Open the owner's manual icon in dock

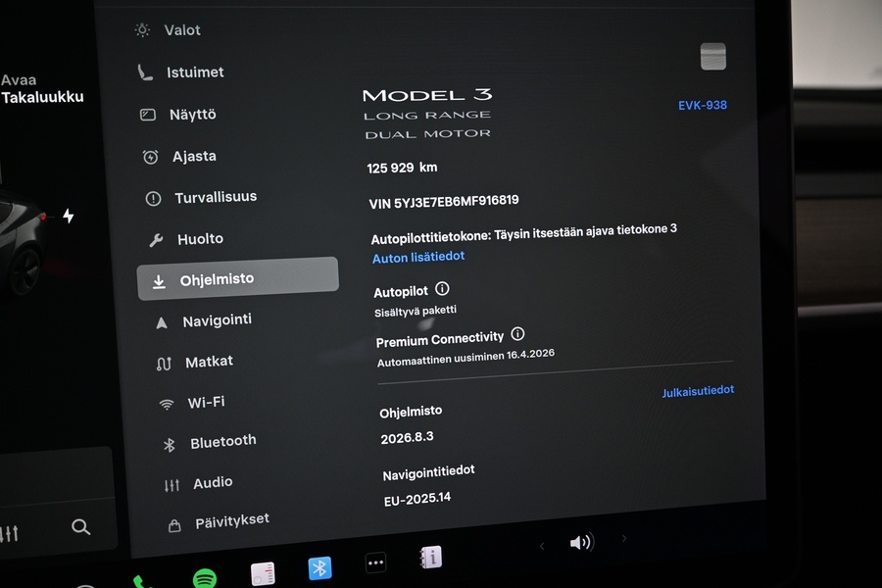(430, 559)
